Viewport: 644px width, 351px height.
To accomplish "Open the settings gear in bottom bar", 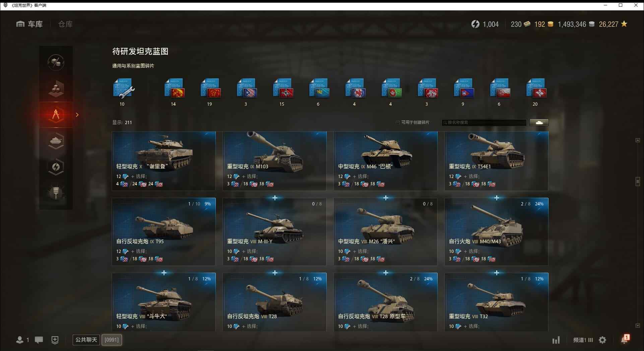I will click(x=602, y=340).
